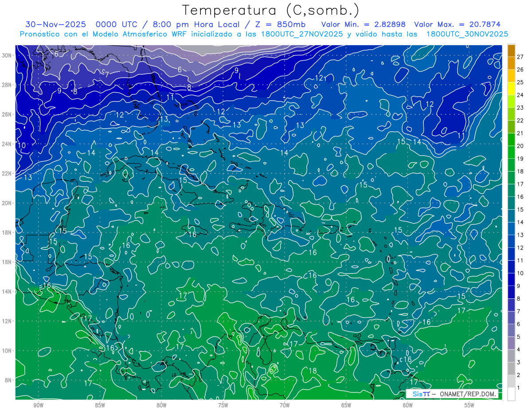The height and width of the screenshot is (411, 532).
Task: Click the '18N' latitude axis label
Action: tap(7, 232)
